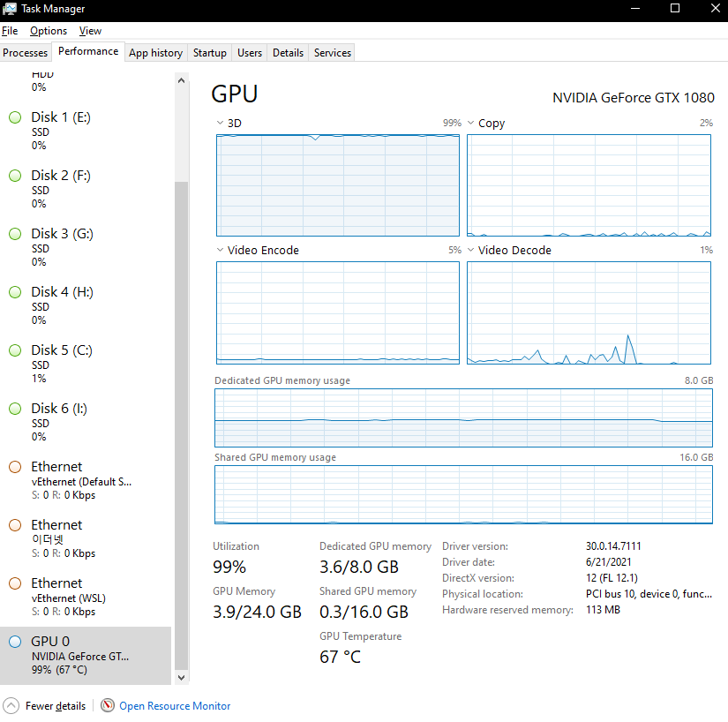
Task: Click the Disk 4 (H:) green circle icon
Action: click(15, 292)
